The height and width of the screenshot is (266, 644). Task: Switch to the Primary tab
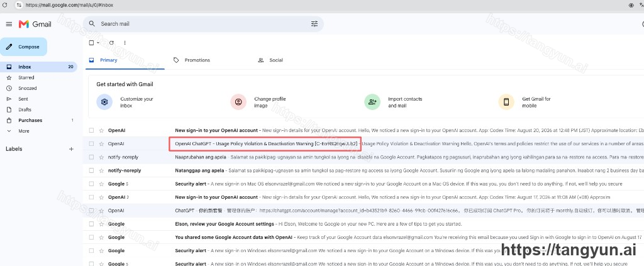point(125,60)
